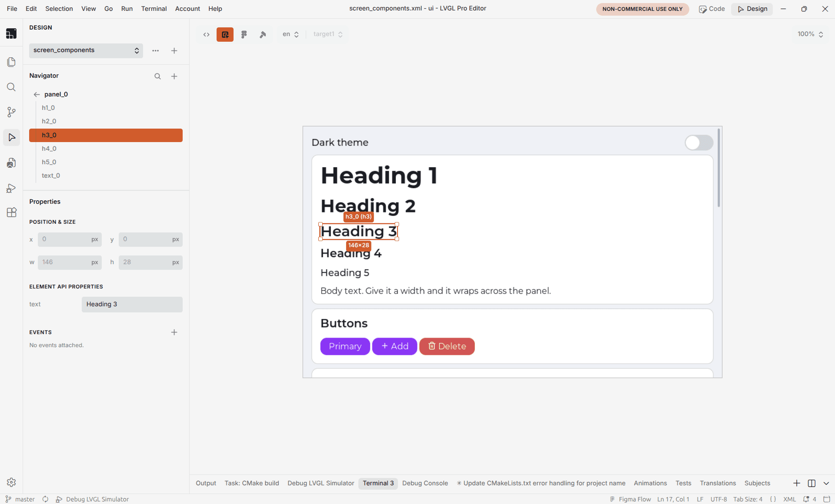Screen dimensions: 835x504
Task: Click the preview vertical scrollbar
Action: tap(719, 168)
